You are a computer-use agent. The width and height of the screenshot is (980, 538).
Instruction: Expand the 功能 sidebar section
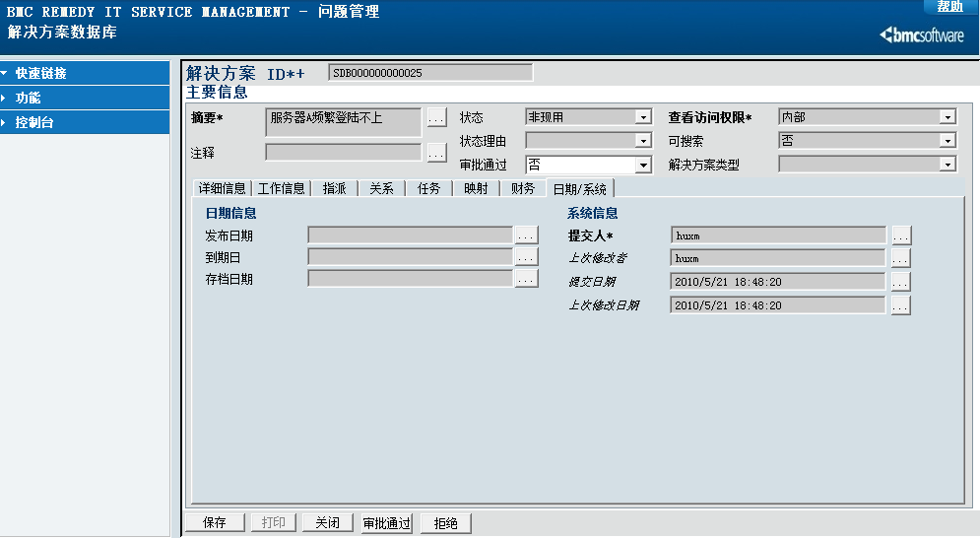[85, 98]
